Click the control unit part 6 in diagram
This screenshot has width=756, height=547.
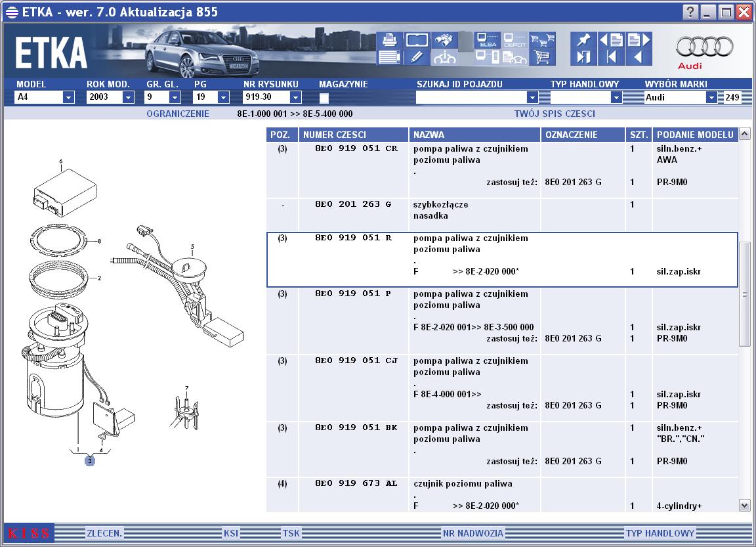click(64, 192)
